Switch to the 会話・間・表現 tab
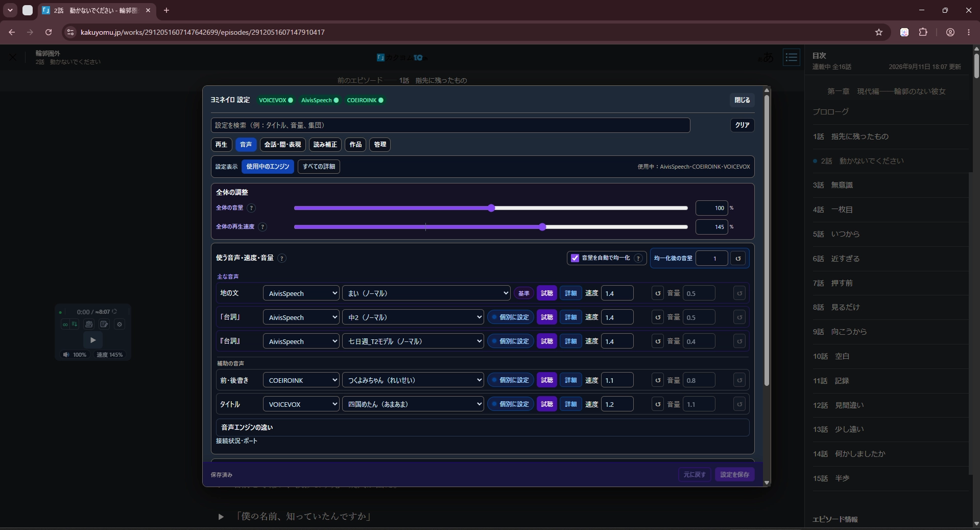980x530 pixels. click(x=282, y=145)
